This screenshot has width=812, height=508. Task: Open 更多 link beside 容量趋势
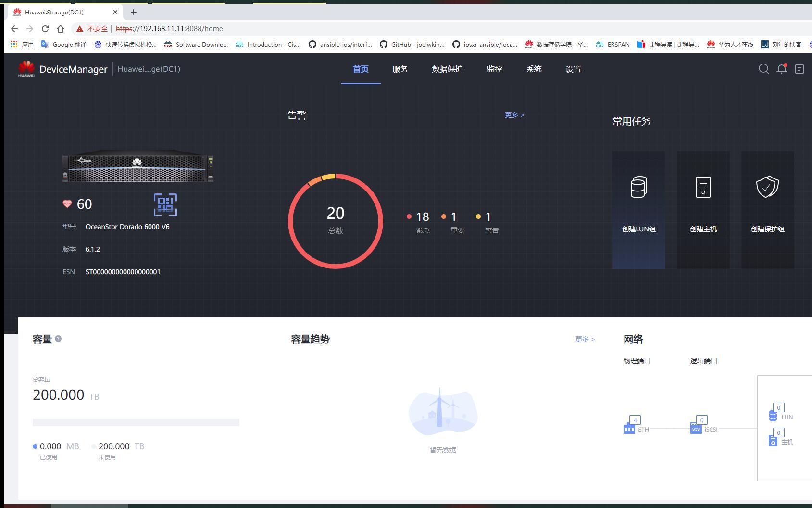[584, 339]
